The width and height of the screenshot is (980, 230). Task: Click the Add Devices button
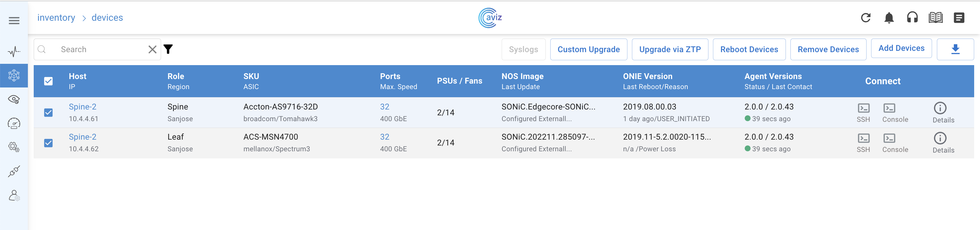[x=901, y=48]
